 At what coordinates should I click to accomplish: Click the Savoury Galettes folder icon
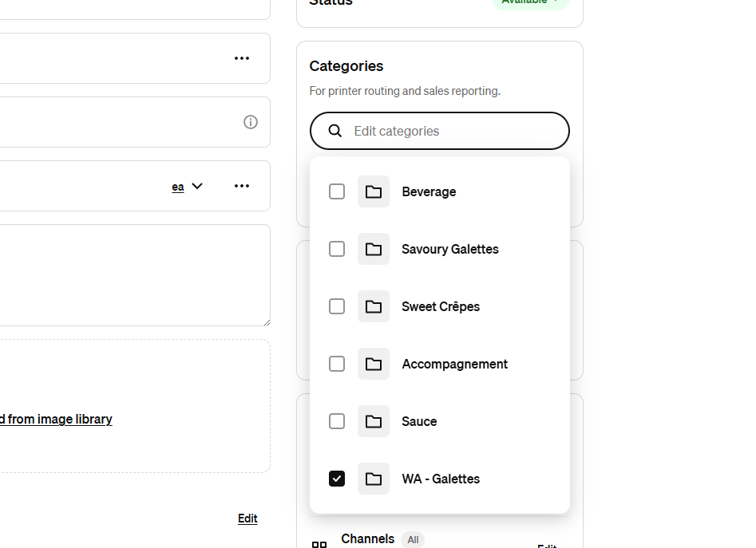click(x=373, y=249)
